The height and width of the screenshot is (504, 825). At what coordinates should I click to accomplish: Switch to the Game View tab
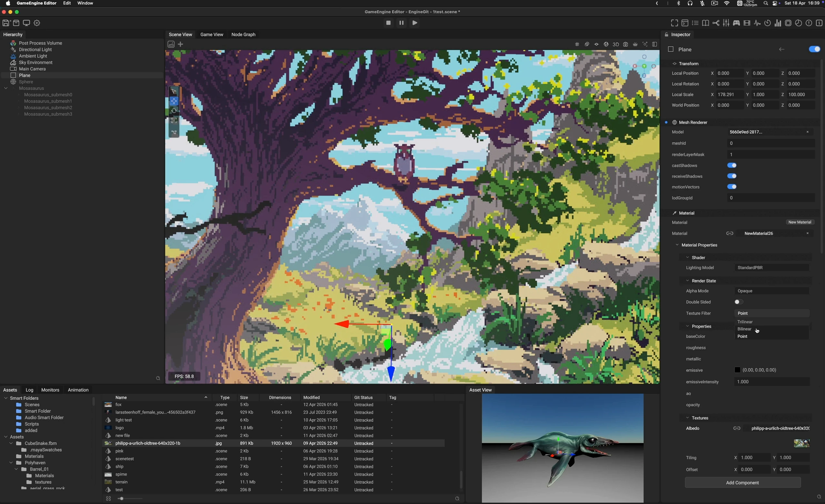(x=212, y=35)
